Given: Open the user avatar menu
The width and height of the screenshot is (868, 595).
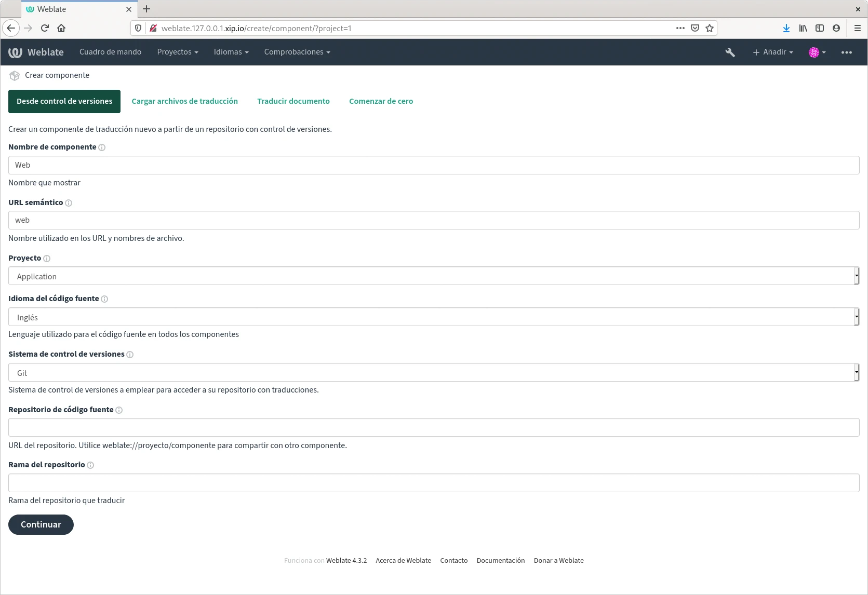Looking at the screenshot, I should [x=817, y=52].
